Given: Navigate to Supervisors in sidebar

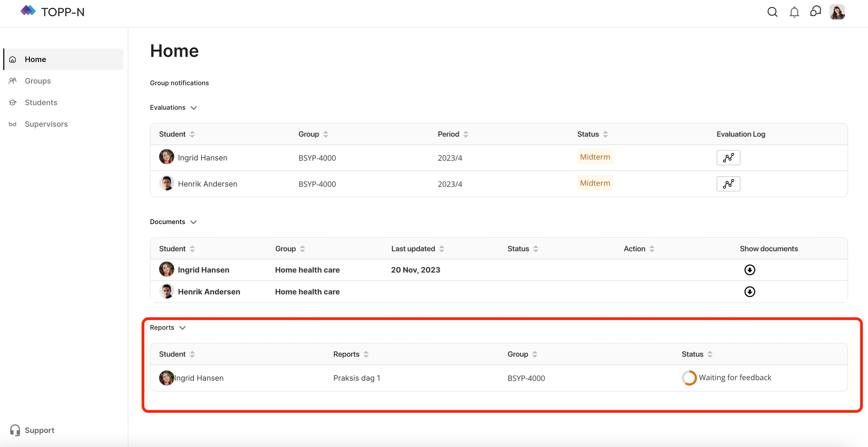Looking at the screenshot, I should point(46,124).
